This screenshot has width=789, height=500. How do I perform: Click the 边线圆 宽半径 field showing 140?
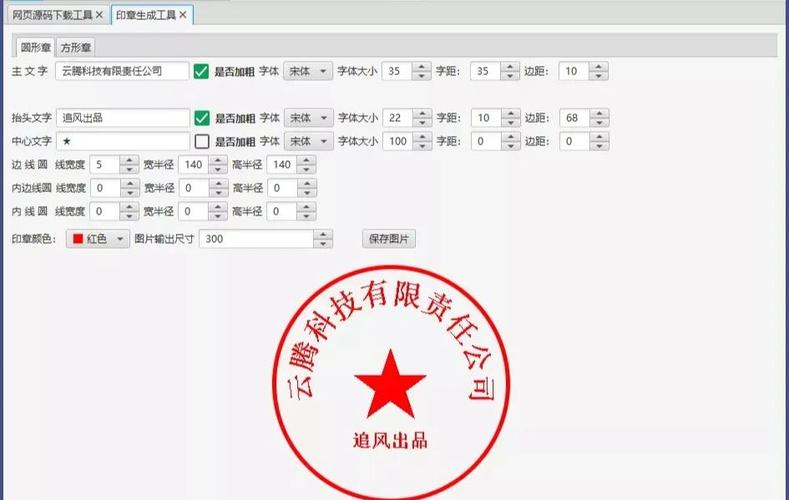pyautogui.click(x=194, y=164)
